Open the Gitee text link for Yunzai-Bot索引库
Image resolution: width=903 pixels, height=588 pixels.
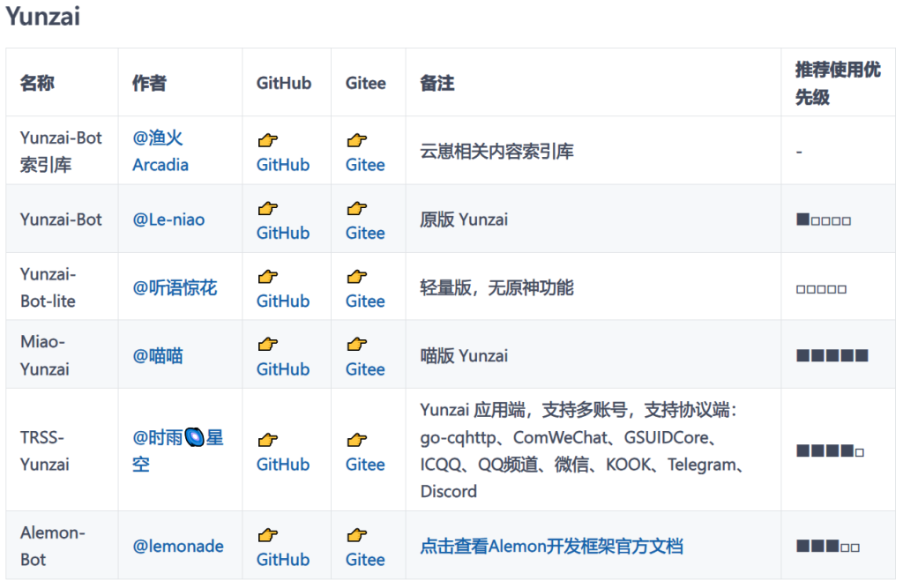[x=365, y=165]
